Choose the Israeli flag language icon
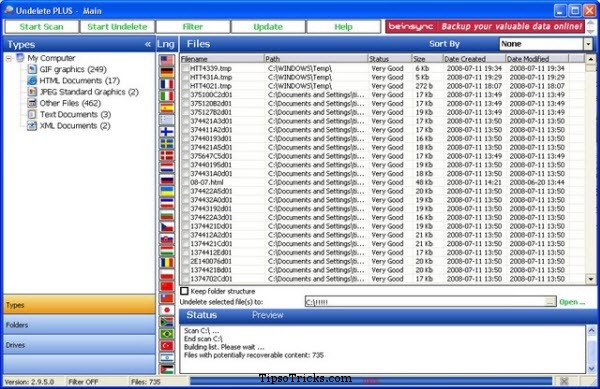This screenshot has width=600, height=389. tap(166, 358)
